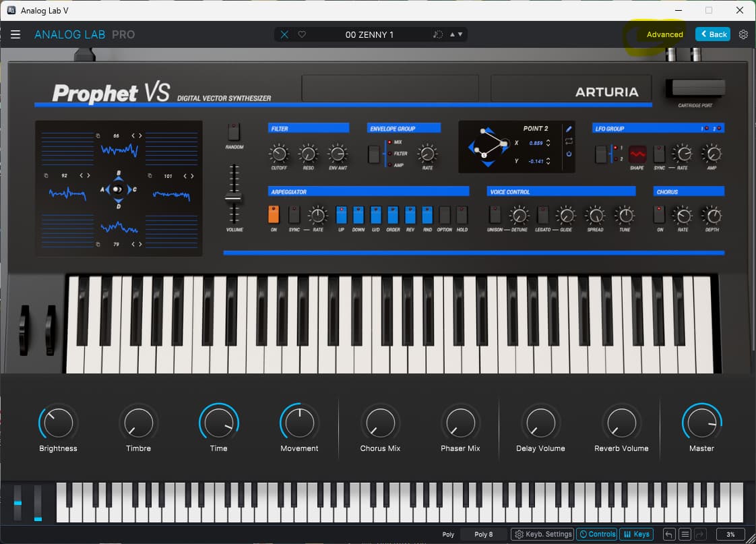Screen dimensions: 756x544
Task: Click the undo arrow in bottom bar
Action: tap(669, 535)
